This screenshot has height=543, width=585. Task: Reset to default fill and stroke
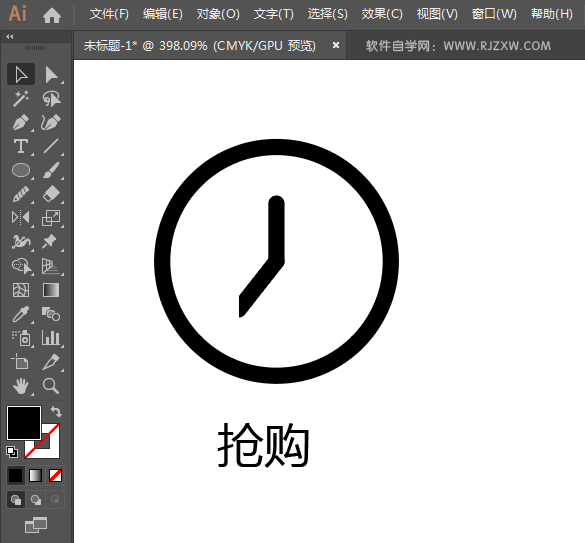(x=12, y=452)
